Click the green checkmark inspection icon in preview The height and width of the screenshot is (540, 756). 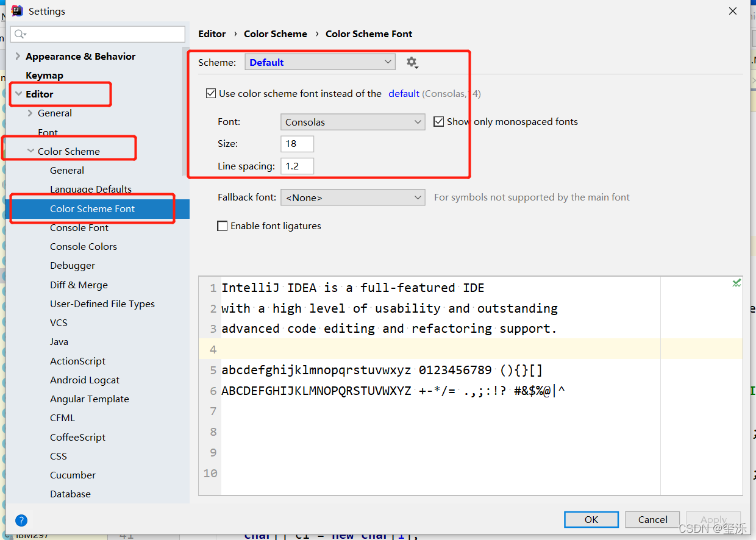pyautogui.click(x=736, y=283)
